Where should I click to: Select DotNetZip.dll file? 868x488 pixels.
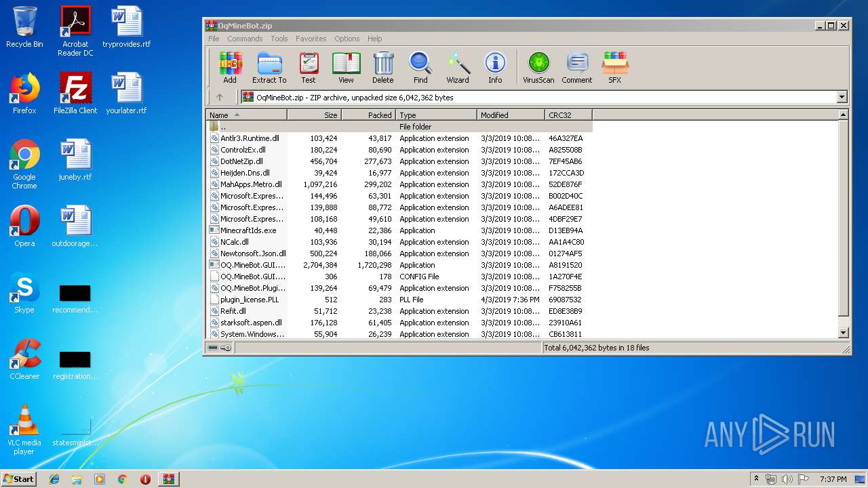399,161
